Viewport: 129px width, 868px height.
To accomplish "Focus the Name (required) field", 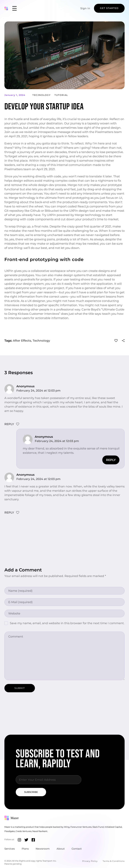I will (64, 591).
